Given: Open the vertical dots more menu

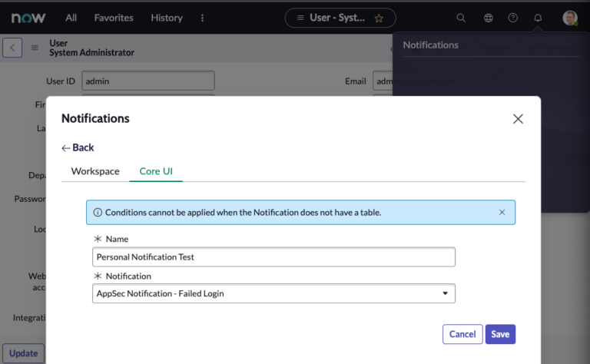Looking at the screenshot, I should pyautogui.click(x=203, y=18).
